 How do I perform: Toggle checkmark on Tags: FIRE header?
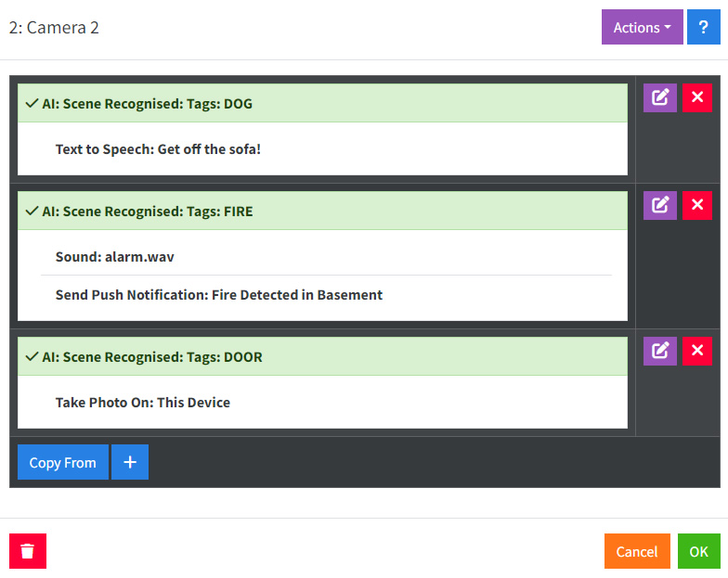(32, 212)
